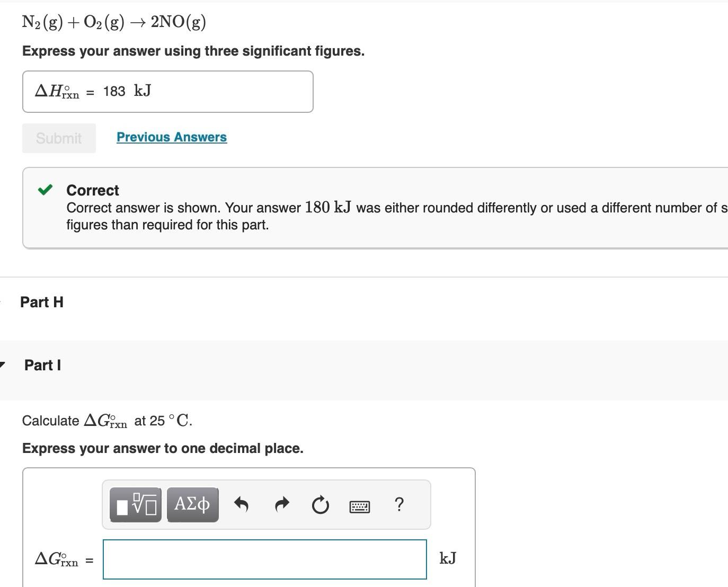728x587 pixels.
Task: Click the ΔH field showing 183 kJ
Action: [x=167, y=91]
